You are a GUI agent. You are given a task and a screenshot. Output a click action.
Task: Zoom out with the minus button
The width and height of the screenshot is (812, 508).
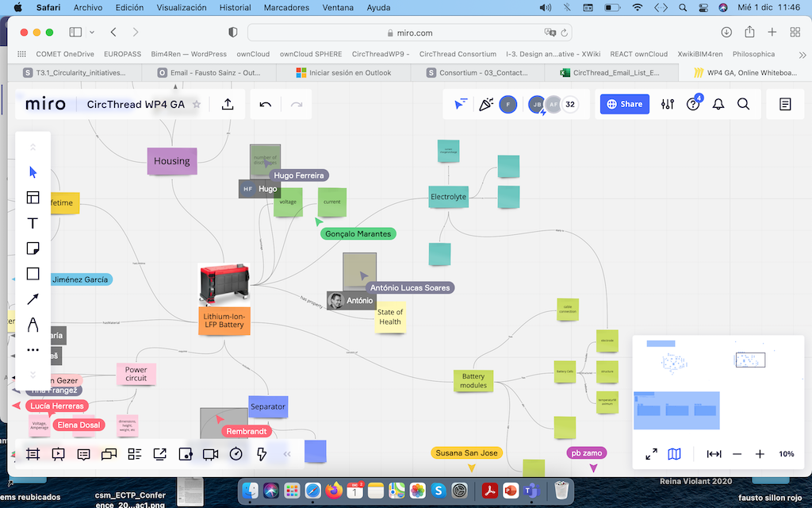tap(737, 454)
